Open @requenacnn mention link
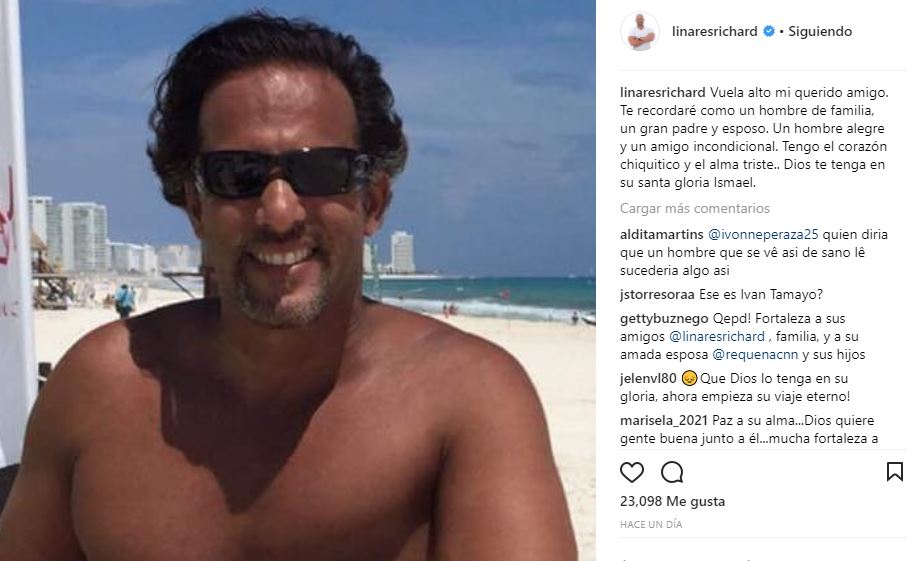913x561 pixels. [755, 354]
